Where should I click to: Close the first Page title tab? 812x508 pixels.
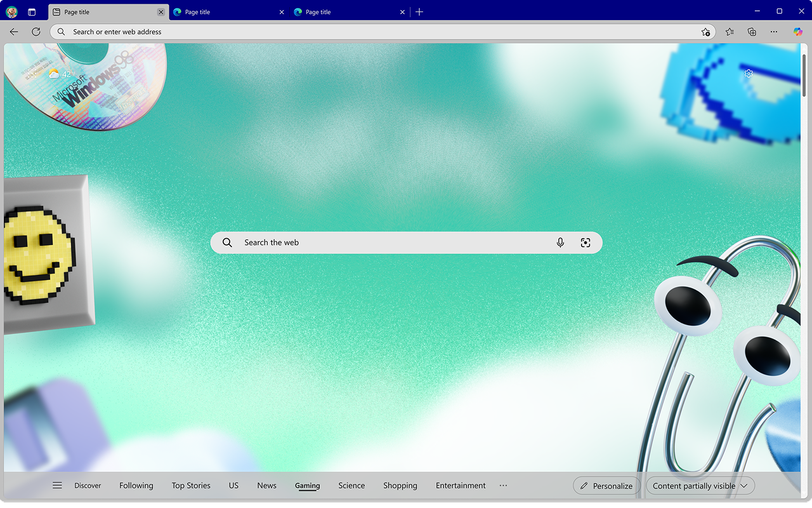click(x=160, y=12)
